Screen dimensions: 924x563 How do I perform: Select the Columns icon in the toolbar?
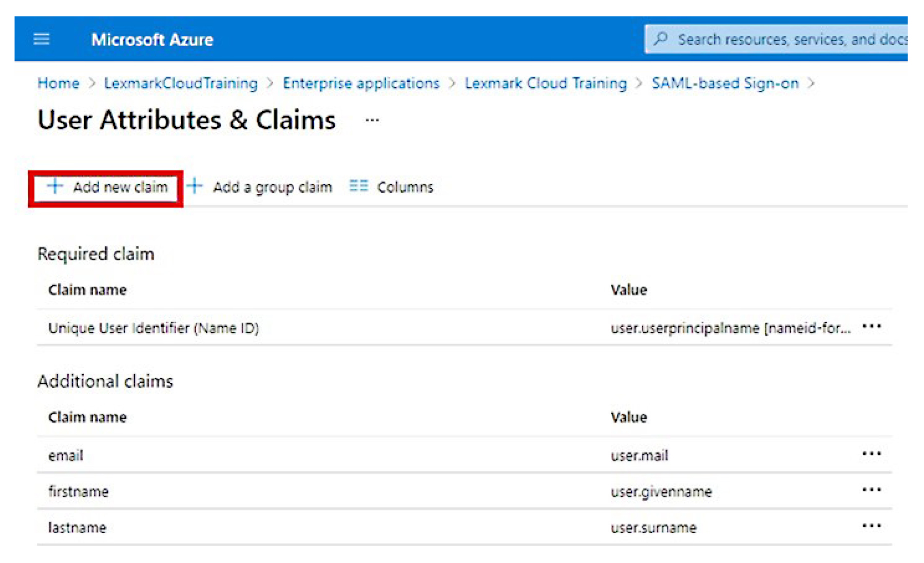(x=359, y=186)
